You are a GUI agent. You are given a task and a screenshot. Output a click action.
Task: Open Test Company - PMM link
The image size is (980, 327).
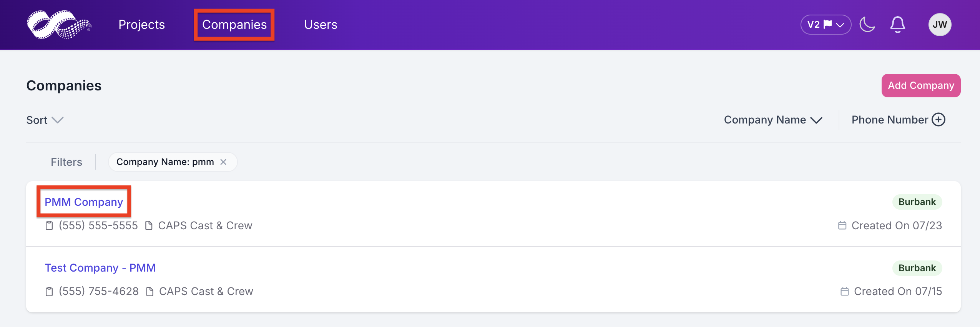(100, 268)
